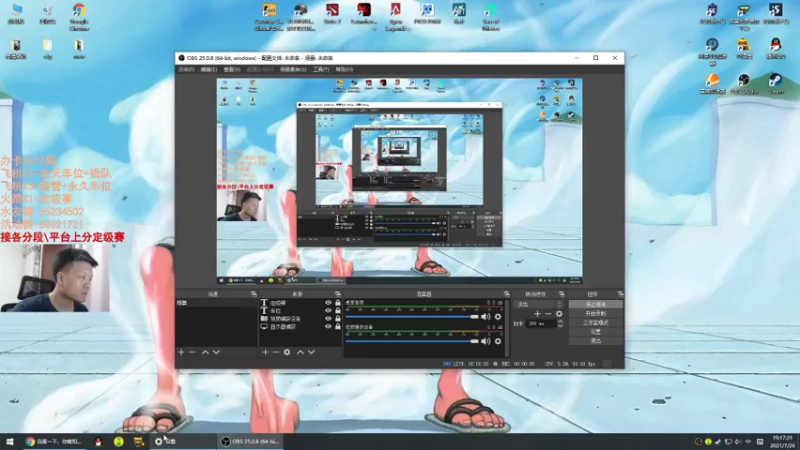Hide the first text source with its eye

328,303
